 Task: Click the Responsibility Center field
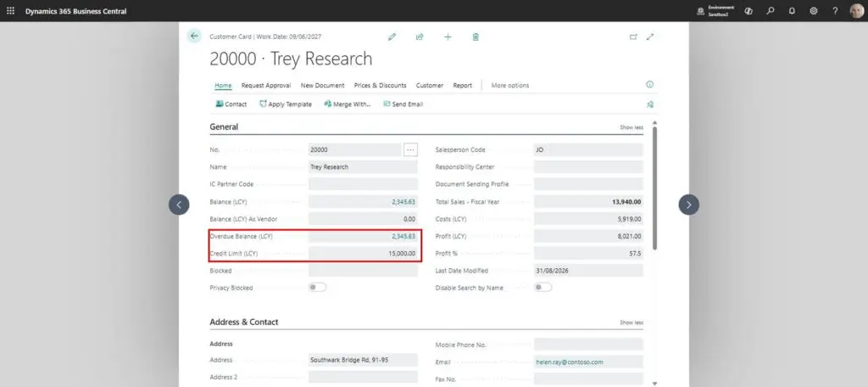click(x=588, y=167)
